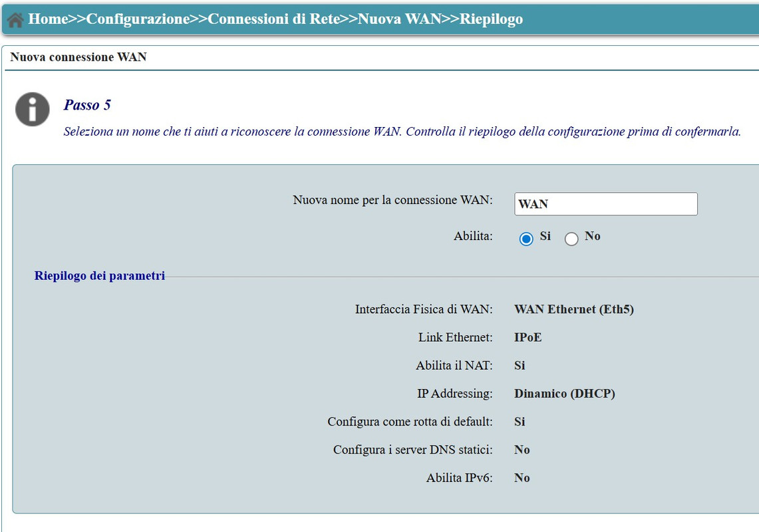Image resolution: width=759 pixels, height=532 pixels.
Task: Click the 'Nuova nome per la connessione WAN:' label
Action: 392,200
